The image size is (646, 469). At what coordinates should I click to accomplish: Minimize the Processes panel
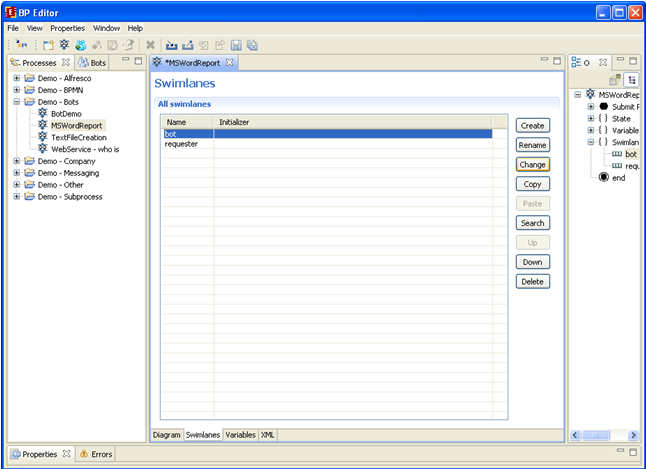pyautogui.click(x=126, y=60)
